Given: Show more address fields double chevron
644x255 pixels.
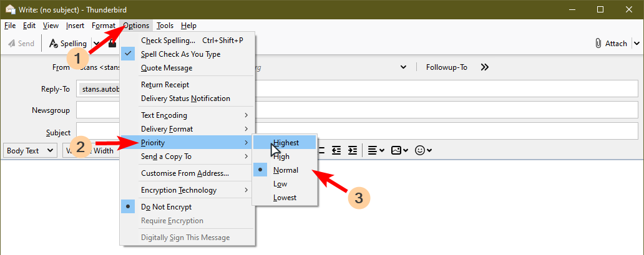Looking at the screenshot, I should click(x=485, y=67).
